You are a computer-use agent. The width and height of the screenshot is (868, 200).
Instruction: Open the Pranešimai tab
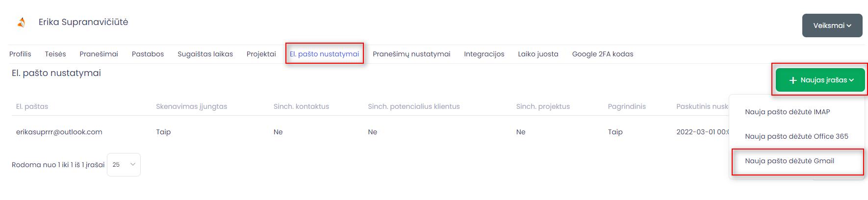point(99,54)
